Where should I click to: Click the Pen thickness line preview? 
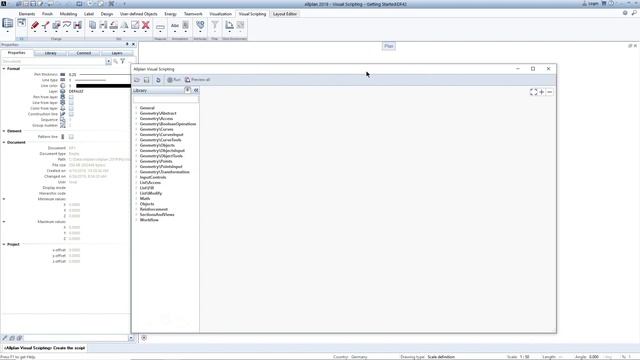click(105, 75)
